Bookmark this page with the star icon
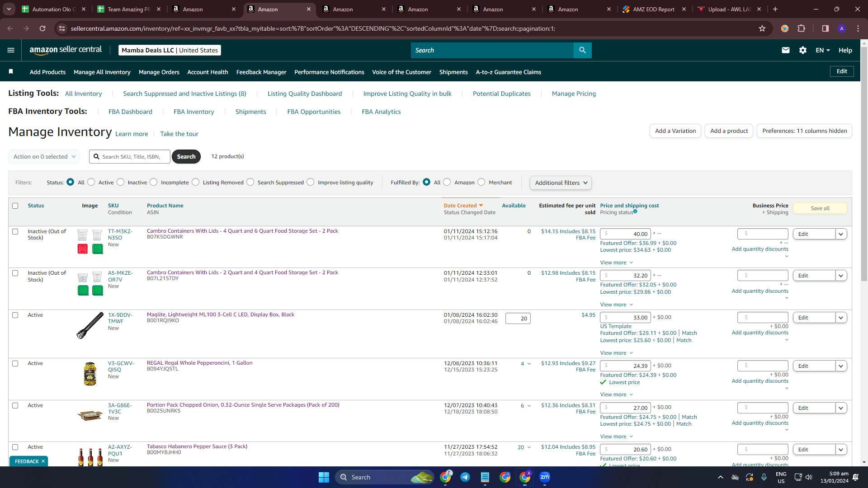Image resolution: width=868 pixels, height=488 pixels. [762, 28]
